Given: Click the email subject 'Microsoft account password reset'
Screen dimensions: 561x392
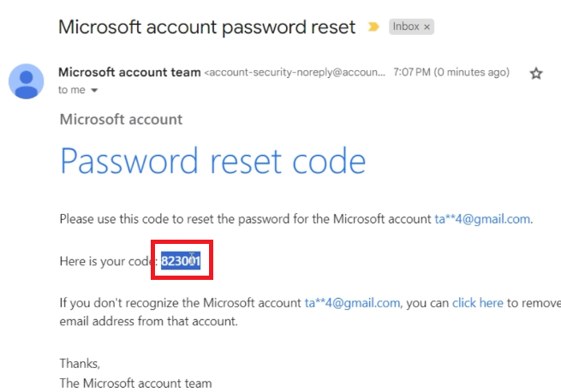Looking at the screenshot, I should coord(206,27).
